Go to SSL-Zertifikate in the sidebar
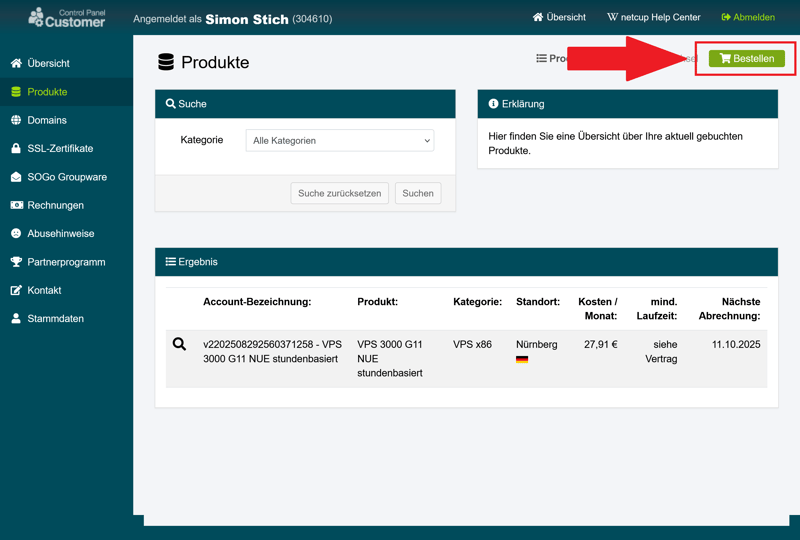This screenshot has width=800, height=540. point(60,148)
